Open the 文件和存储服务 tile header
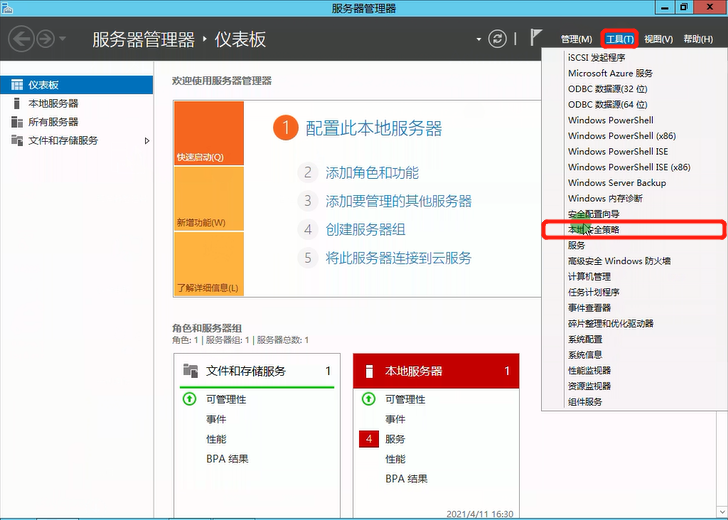Viewport: 728px width, 520px height. click(x=257, y=371)
